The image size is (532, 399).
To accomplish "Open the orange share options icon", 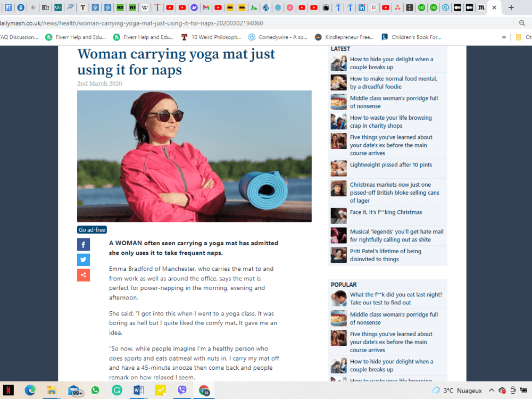I will pyautogui.click(x=84, y=275).
